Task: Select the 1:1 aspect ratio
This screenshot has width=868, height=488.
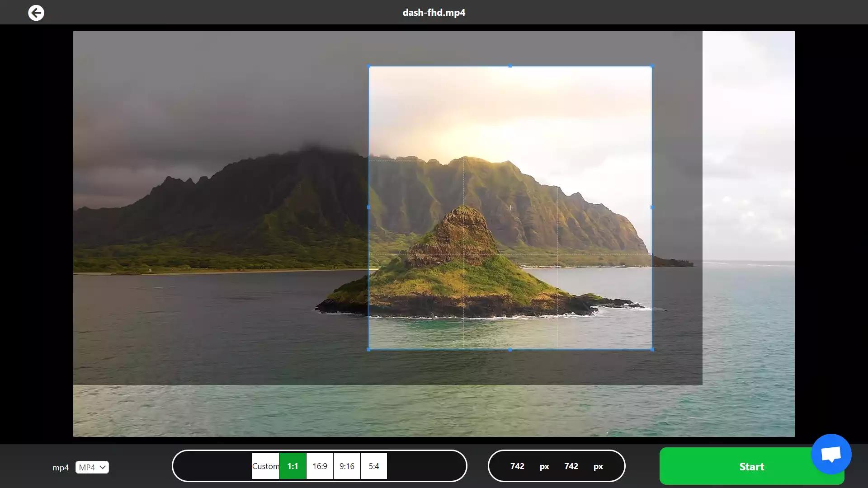Action: coord(292,466)
